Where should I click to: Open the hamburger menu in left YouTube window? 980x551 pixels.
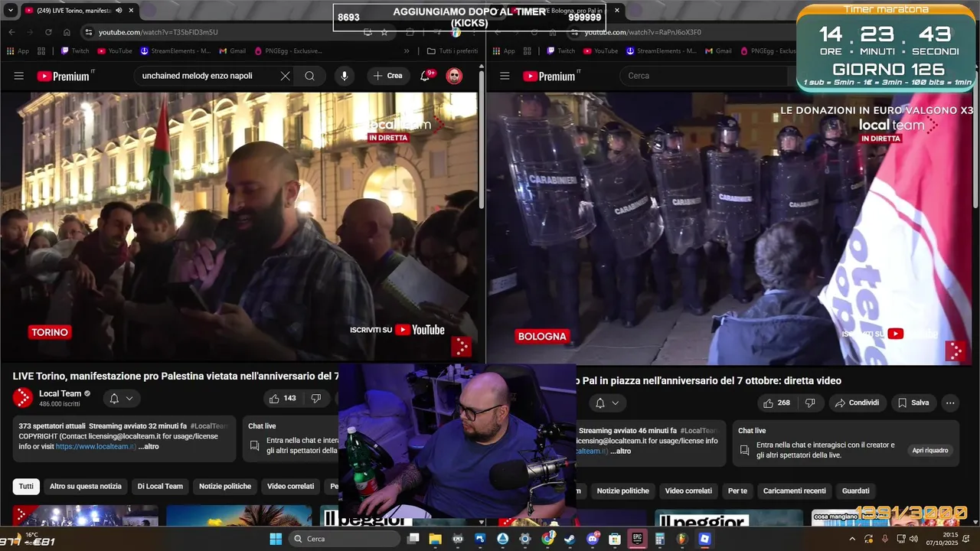(x=19, y=76)
